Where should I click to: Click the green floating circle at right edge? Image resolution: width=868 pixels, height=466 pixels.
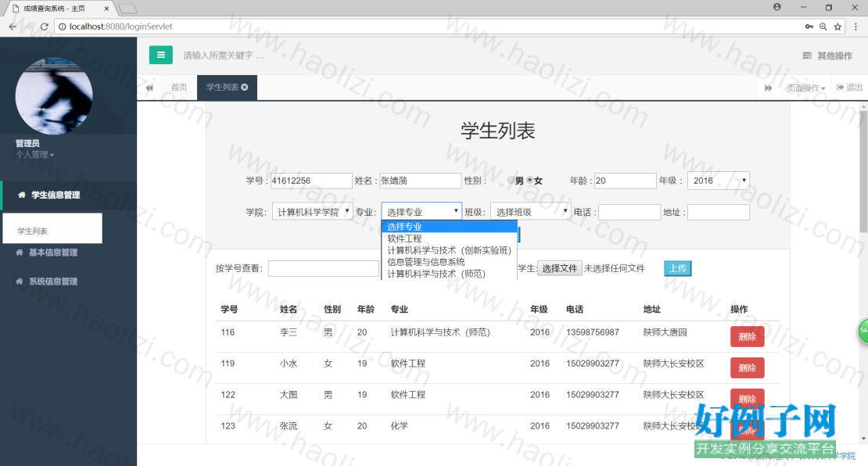(x=863, y=331)
